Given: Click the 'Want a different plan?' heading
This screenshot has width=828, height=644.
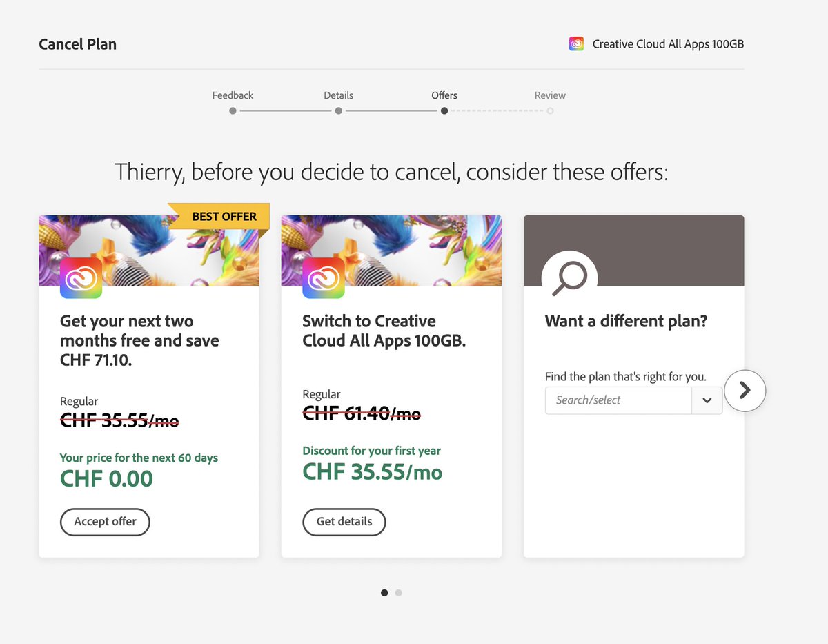Looking at the screenshot, I should point(627,321).
